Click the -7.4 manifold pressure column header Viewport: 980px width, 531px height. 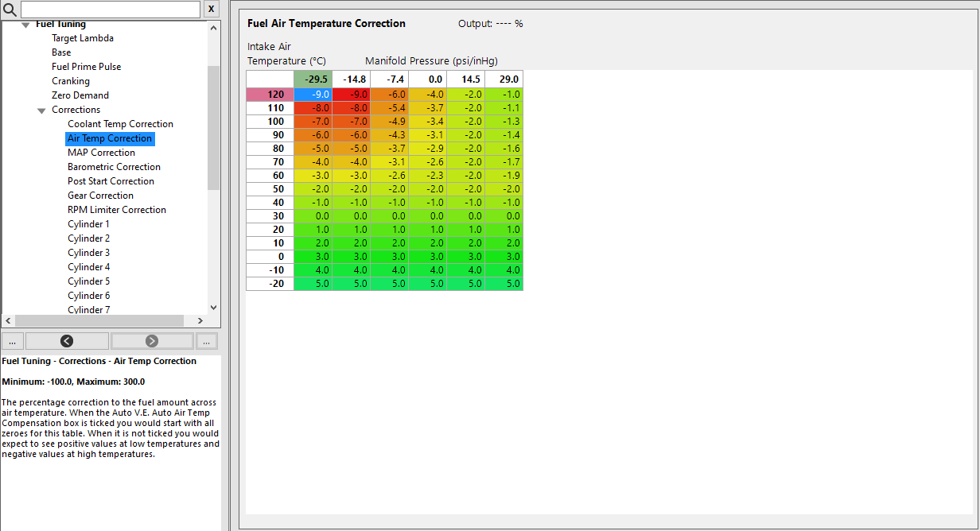(390, 79)
